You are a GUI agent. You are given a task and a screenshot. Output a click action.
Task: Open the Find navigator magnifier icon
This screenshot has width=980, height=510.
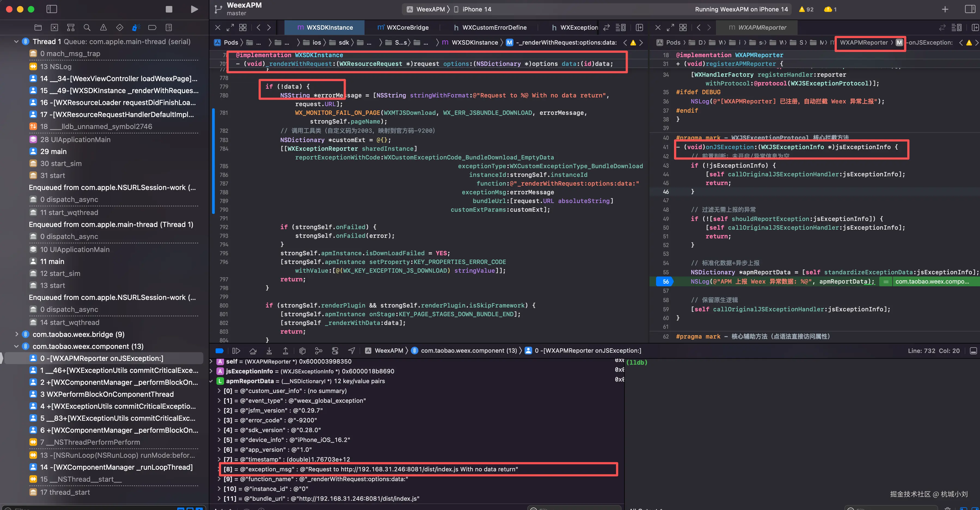tap(87, 27)
